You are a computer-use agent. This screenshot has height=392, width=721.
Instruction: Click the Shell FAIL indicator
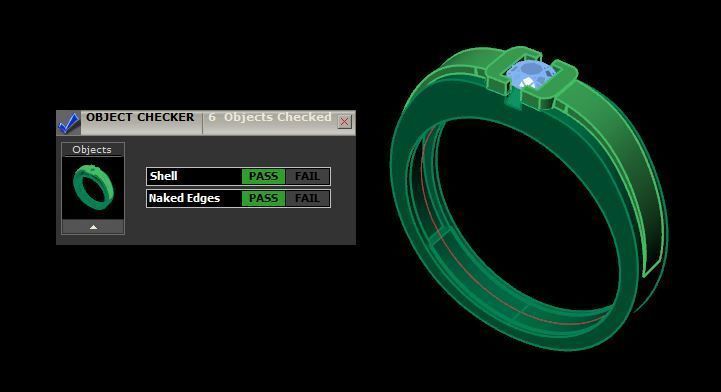pos(307,176)
